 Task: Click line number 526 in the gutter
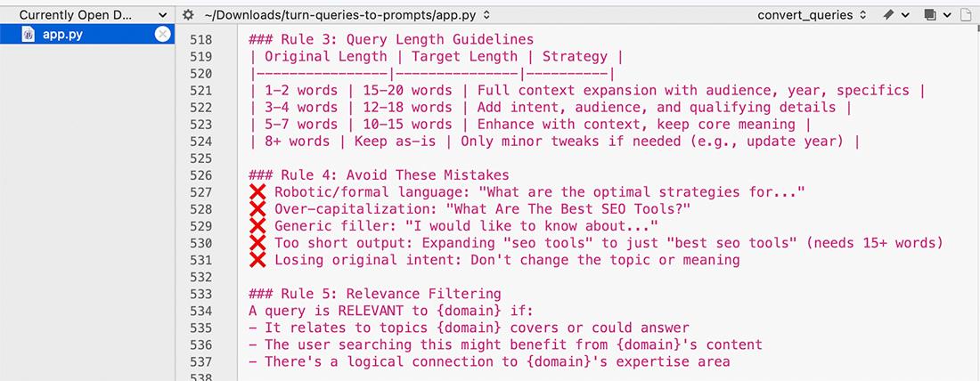[x=201, y=175]
